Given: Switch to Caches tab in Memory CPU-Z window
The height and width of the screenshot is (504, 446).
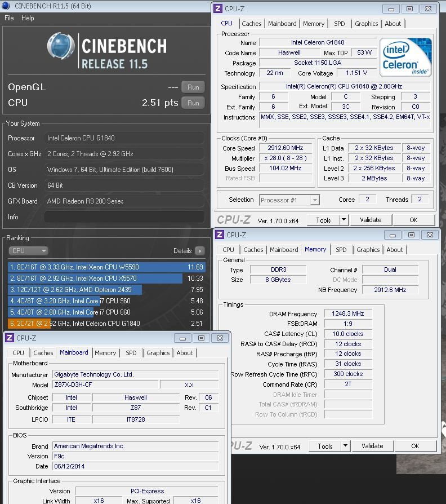Looking at the screenshot, I should coord(253,250).
